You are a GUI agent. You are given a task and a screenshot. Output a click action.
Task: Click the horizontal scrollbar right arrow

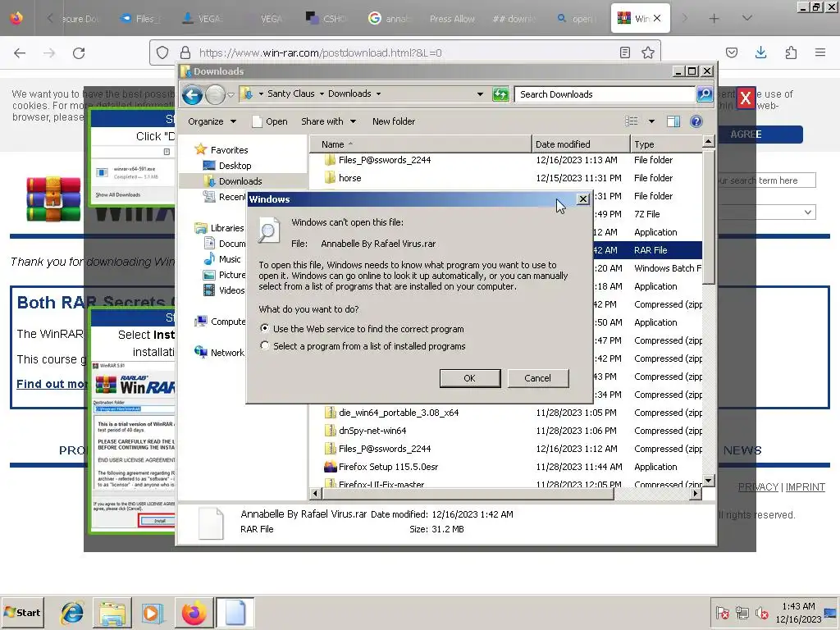coord(696,493)
